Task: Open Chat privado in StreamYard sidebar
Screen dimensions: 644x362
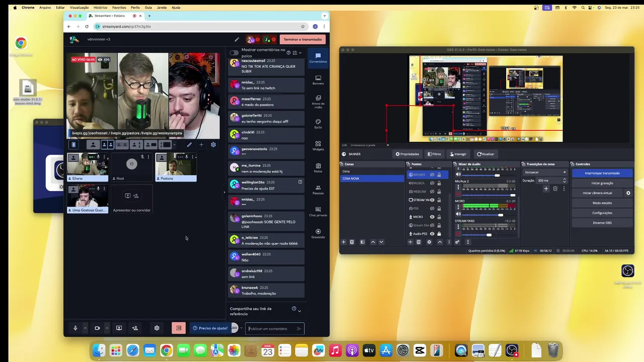Action: pos(318,212)
